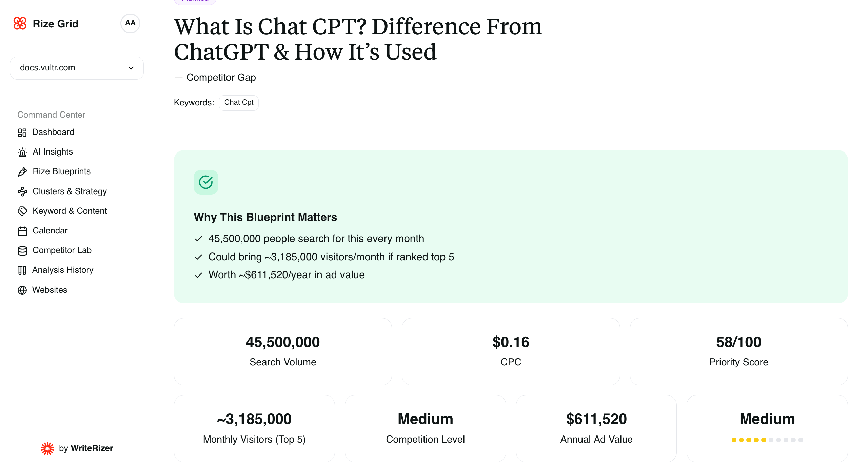Click the Keyword & Content tag icon

pyautogui.click(x=22, y=211)
